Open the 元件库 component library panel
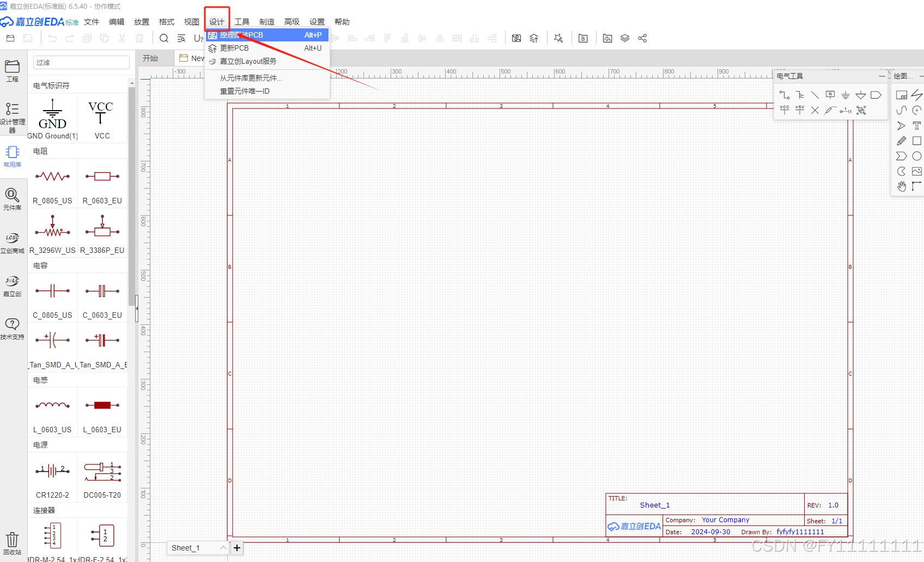The height and width of the screenshot is (562, 924). coord(12,199)
